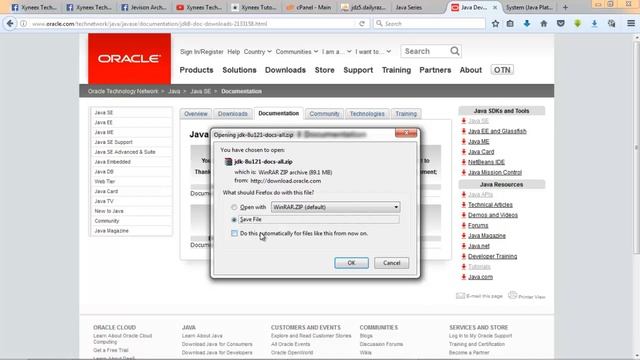
Task: Select the Save File radio button
Action: (234, 220)
